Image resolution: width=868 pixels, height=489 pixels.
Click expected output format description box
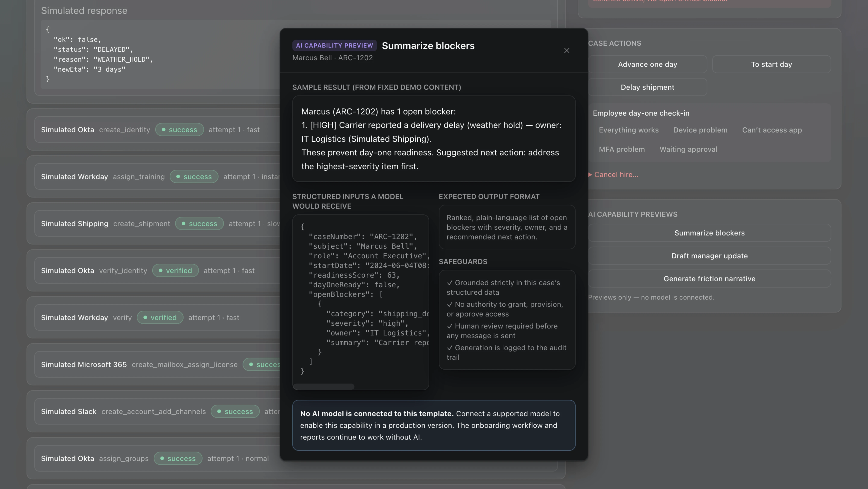pyautogui.click(x=507, y=227)
